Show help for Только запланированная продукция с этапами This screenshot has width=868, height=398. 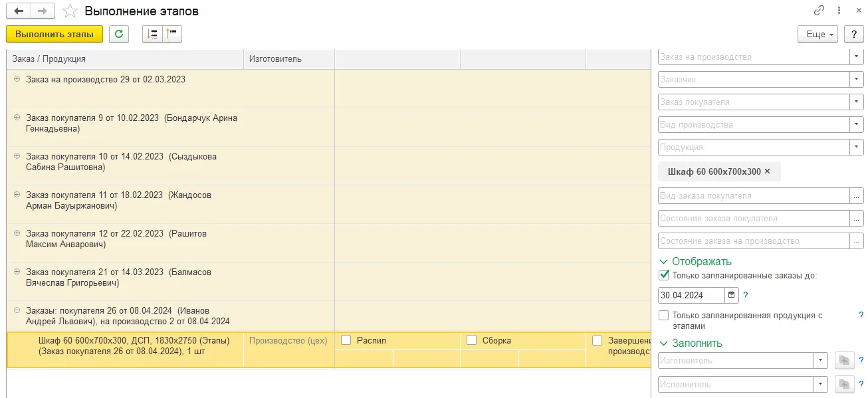(x=861, y=316)
